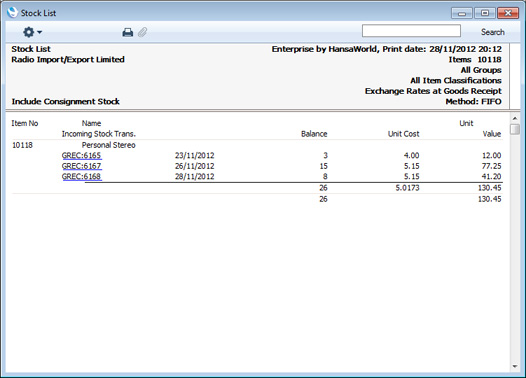Click the scrollbar up arrow
526x378 pixels.
[515, 118]
